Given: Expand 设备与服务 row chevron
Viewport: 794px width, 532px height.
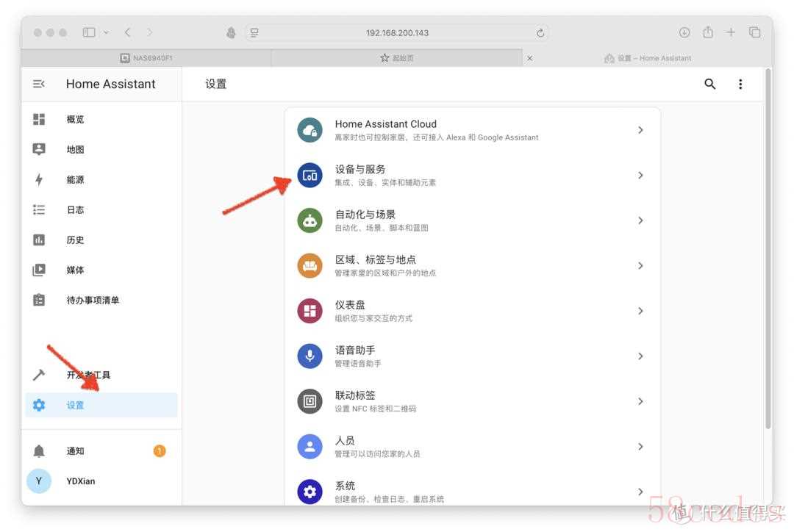Looking at the screenshot, I should tap(640, 175).
